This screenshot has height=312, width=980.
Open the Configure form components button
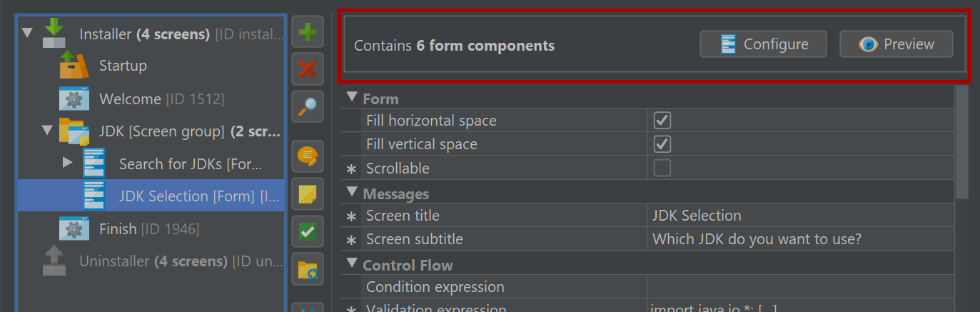(763, 44)
